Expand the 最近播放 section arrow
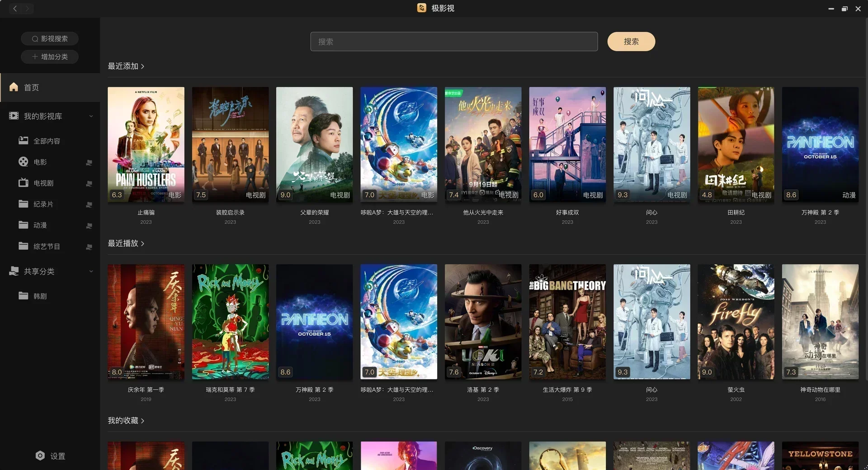 pyautogui.click(x=142, y=244)
